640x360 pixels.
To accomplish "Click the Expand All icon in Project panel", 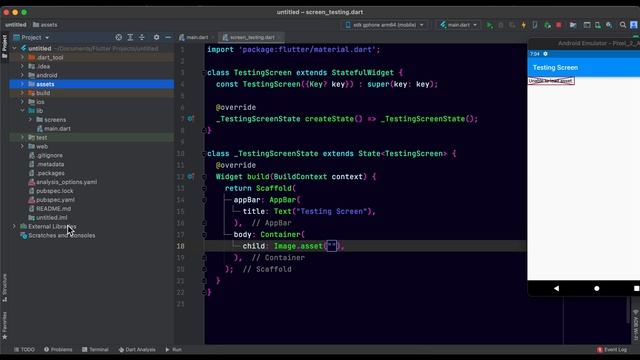I will pyautogui.click(x=130, y=37).
